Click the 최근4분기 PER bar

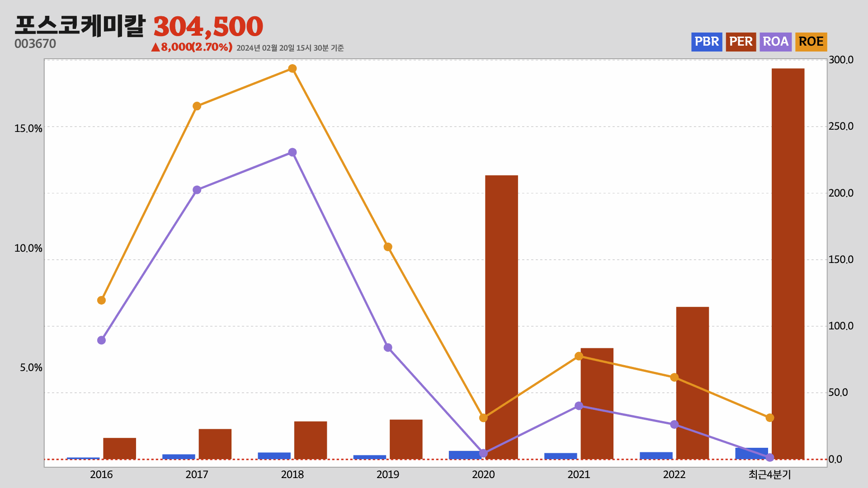(788, 264)
